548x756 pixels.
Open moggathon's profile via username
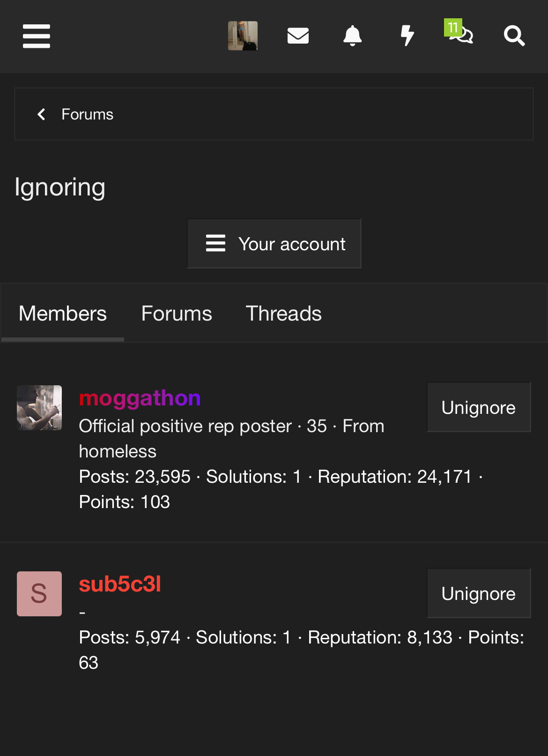140,398
